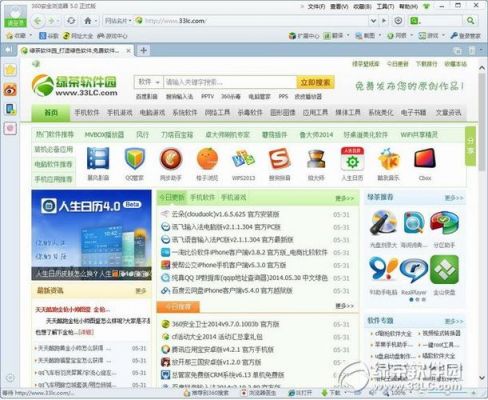
Task: Open the 下载排行 top link
Action: click(x=426, y=64)
